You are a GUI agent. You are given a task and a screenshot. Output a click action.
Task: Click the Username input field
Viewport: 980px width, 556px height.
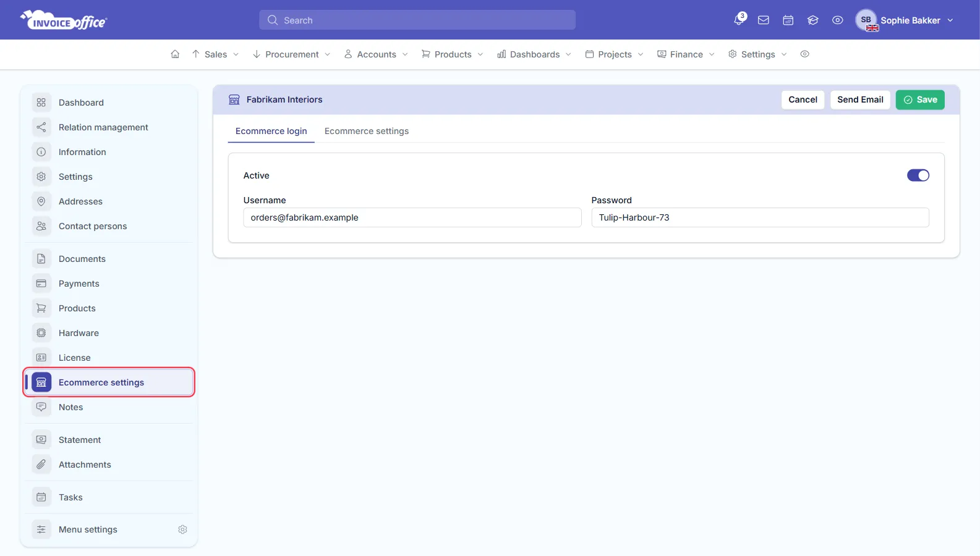[412, 217]
